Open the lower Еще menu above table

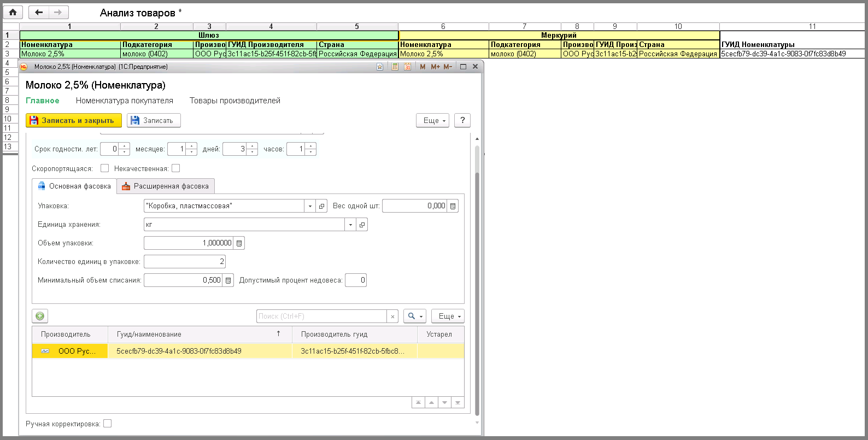(448, 316)
